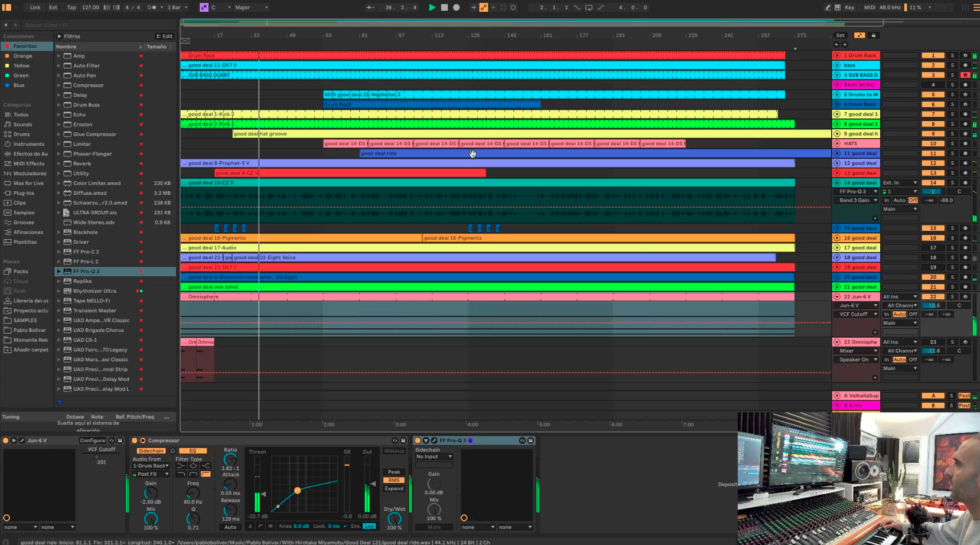Select Packs under Places
Image resolution: width=980 pixels, height=545 pixels.
tap(21, 272)
